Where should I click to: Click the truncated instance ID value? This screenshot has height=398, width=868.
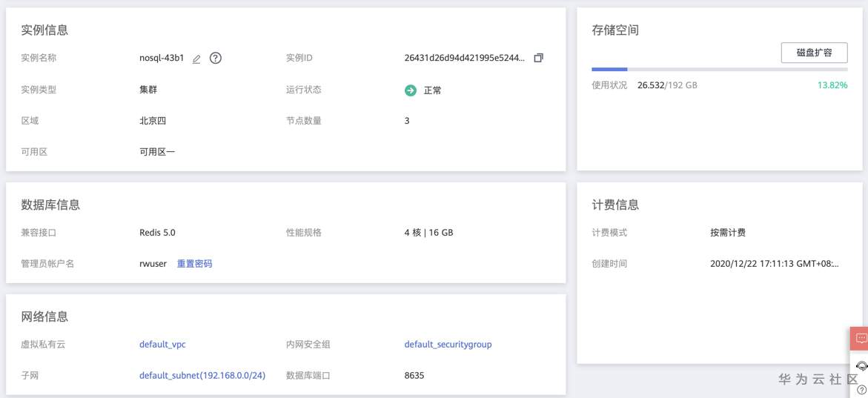coord(465,58)
